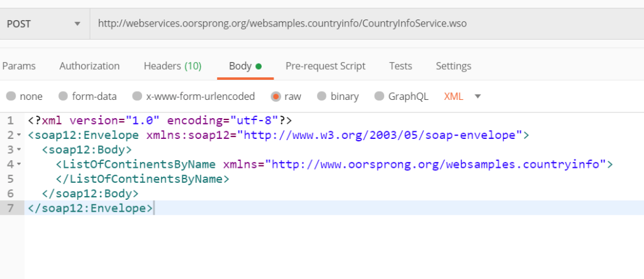Choose the binary body option
This screenshot has width=644, height=279.
pos(322,96)
